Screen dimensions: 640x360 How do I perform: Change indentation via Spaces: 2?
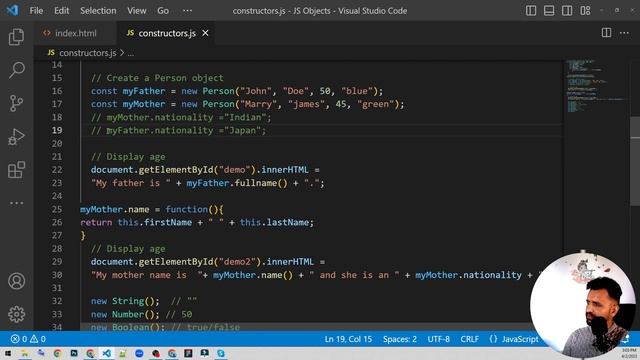[x=400, y=339]
